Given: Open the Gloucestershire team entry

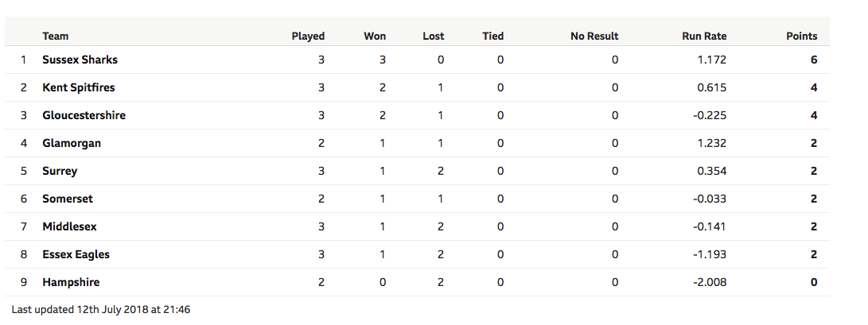Looking at the screenshot, I should click(x=84, y=115).
